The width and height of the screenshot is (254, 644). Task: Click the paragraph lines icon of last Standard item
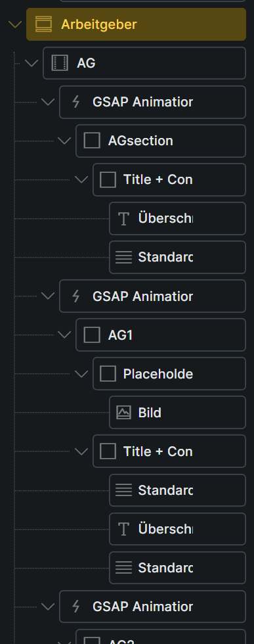pyautogui.click(x=123, y=568)
